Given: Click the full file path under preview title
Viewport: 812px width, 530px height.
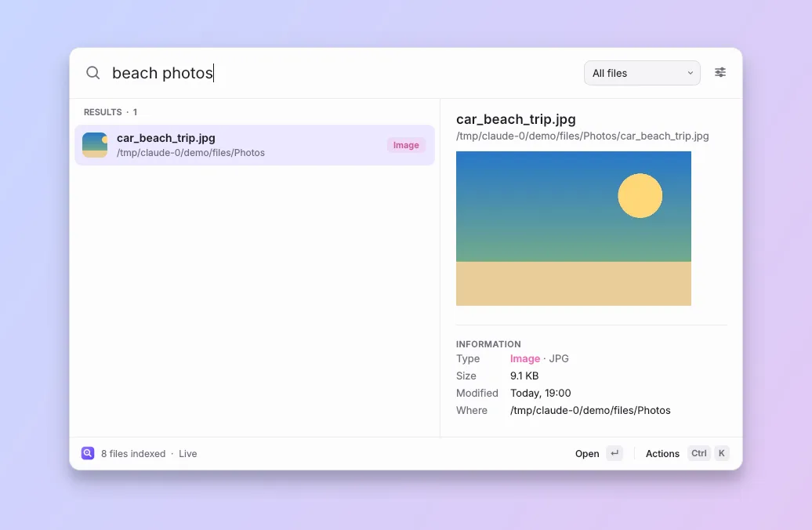Looking at the screenshot, I should pos(582,136).
